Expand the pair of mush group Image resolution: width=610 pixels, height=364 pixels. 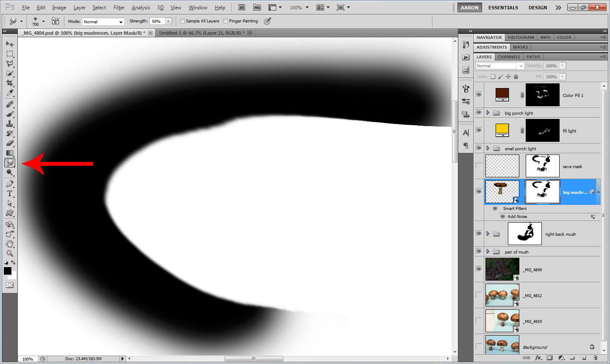point(488,251)
